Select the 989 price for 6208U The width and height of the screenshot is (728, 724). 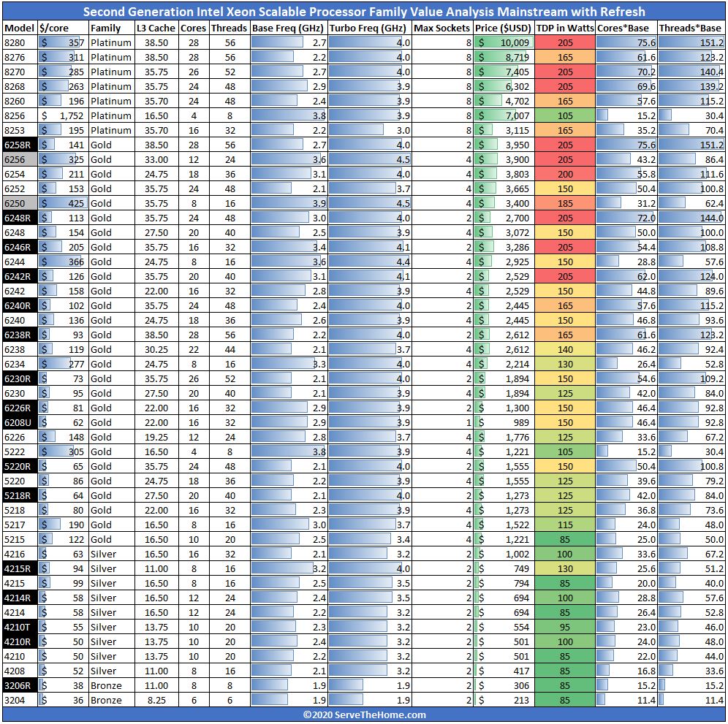click(x=504, y=423)
